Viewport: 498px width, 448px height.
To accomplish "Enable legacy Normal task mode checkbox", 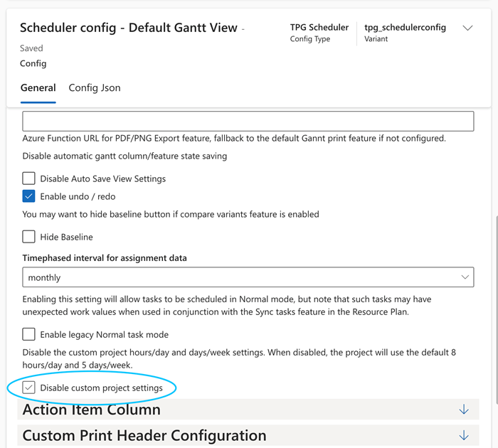I will click(29, 334).
